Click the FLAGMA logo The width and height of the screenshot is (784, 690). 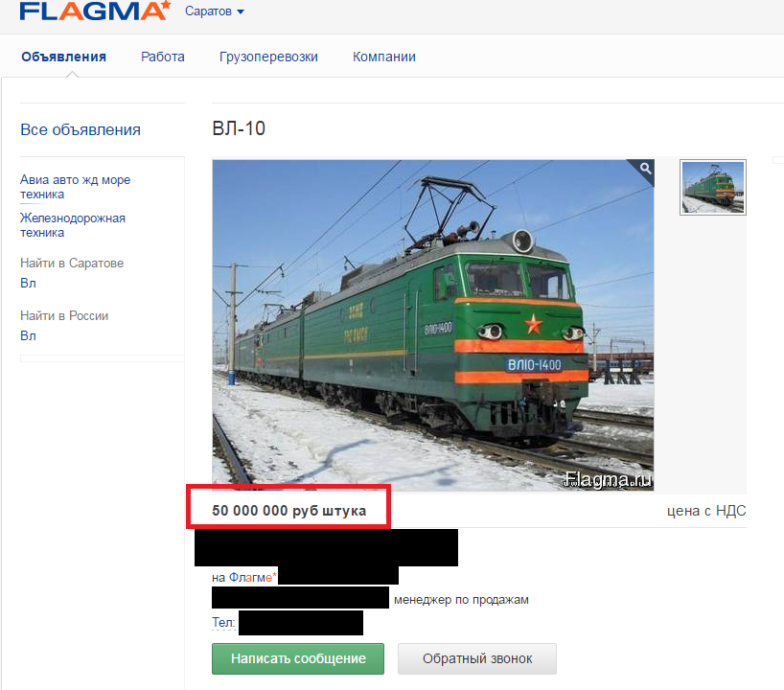(95, 11)
